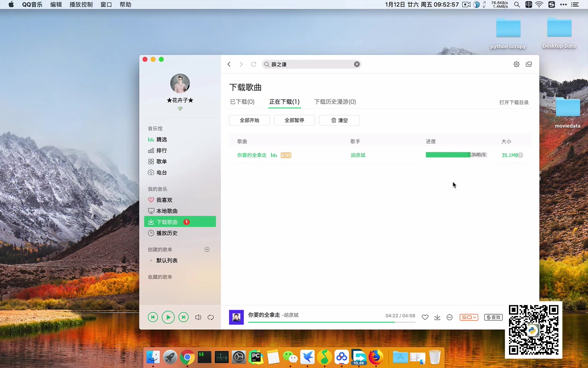588x368 pixels.
Task: Click the 全部开始 button
Action: (249, 120)
